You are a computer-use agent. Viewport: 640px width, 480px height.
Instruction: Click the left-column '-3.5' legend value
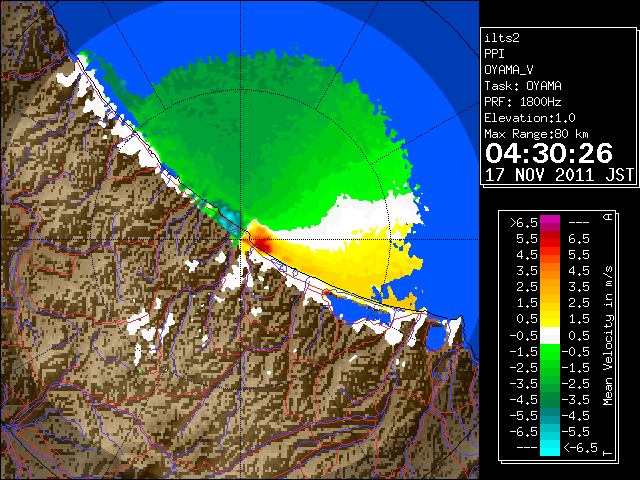524,384
